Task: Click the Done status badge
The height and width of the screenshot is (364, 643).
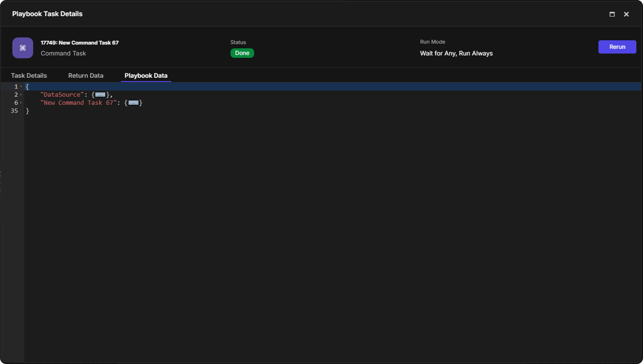Action: pyautogui.click(x=242, y=53)
